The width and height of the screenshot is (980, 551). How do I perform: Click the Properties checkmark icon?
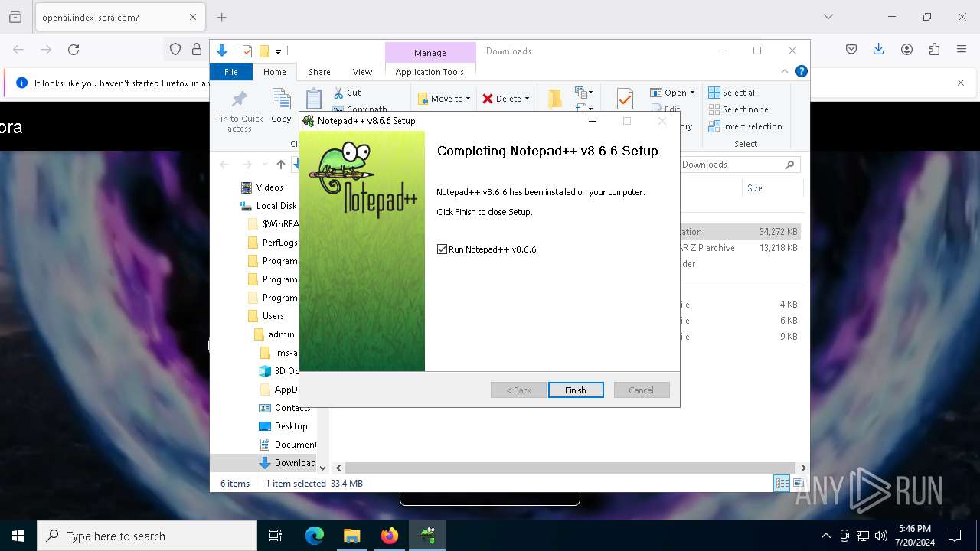(x=625, y=99)
